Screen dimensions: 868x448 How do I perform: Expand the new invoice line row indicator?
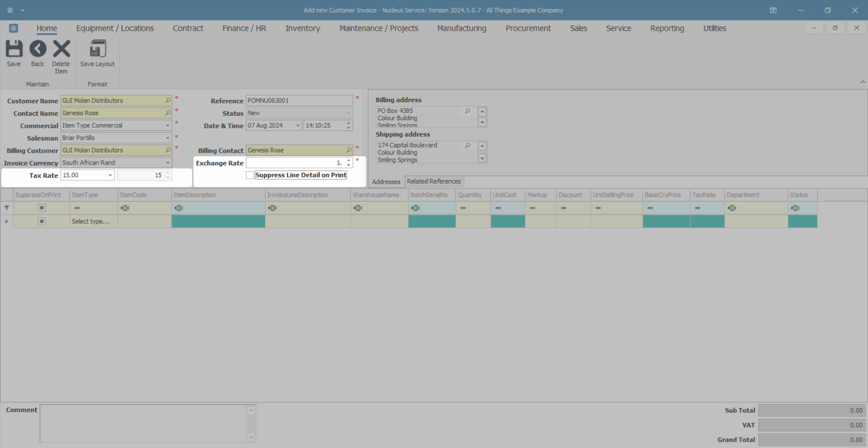click(x=7, y=221)
